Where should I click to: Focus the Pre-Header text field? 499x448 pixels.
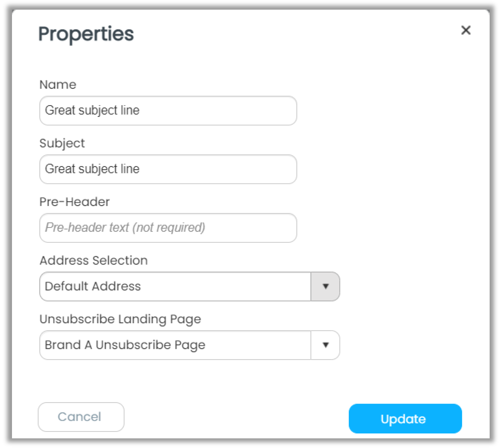[x=168, y=228]
